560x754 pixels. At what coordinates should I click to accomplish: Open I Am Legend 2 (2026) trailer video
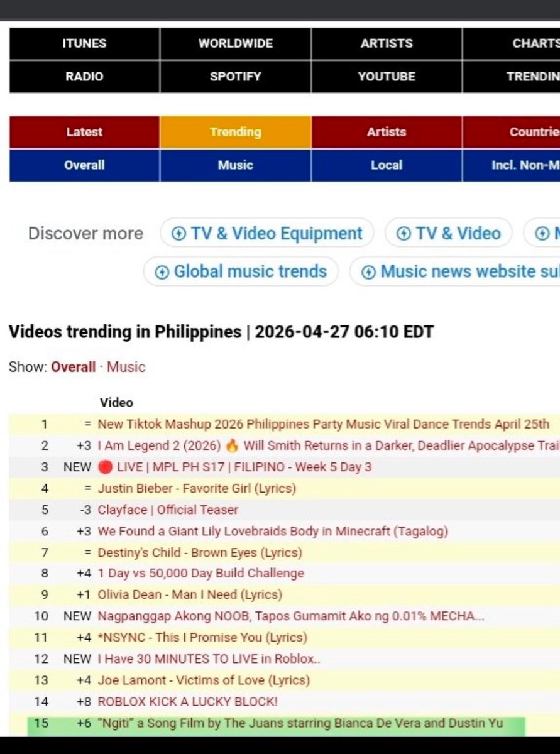[329, 445]
